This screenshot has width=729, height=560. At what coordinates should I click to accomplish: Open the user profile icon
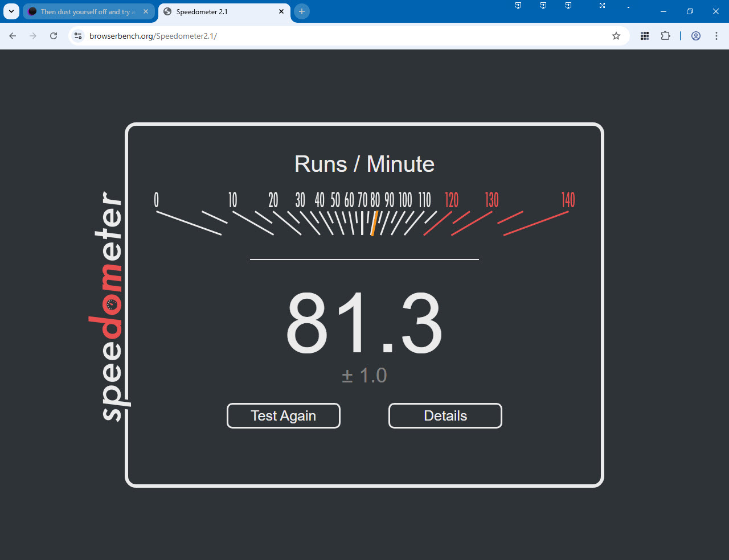point(696,36)
